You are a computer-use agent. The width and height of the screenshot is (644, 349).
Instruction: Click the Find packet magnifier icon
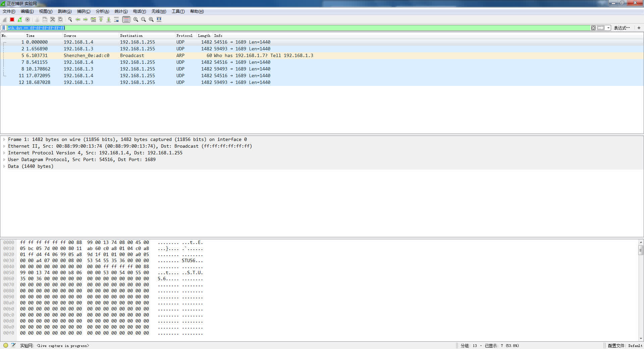point(70,19)
